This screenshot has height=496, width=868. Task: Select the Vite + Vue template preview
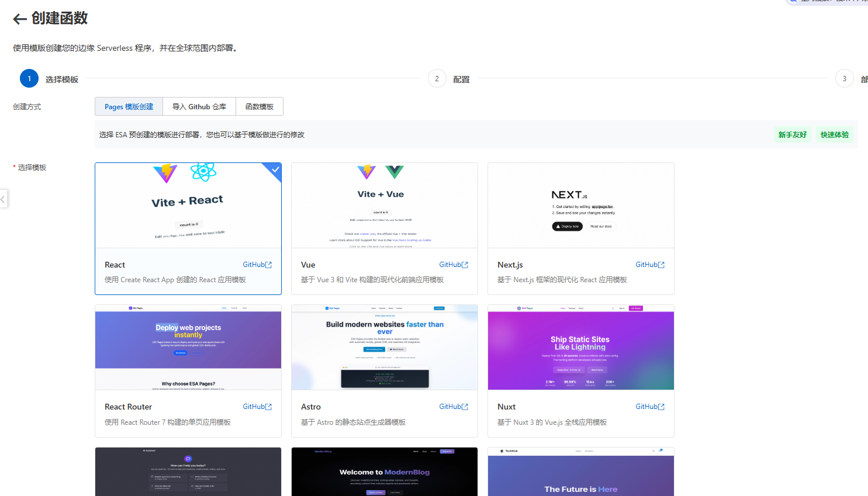[x=384, y=206]
